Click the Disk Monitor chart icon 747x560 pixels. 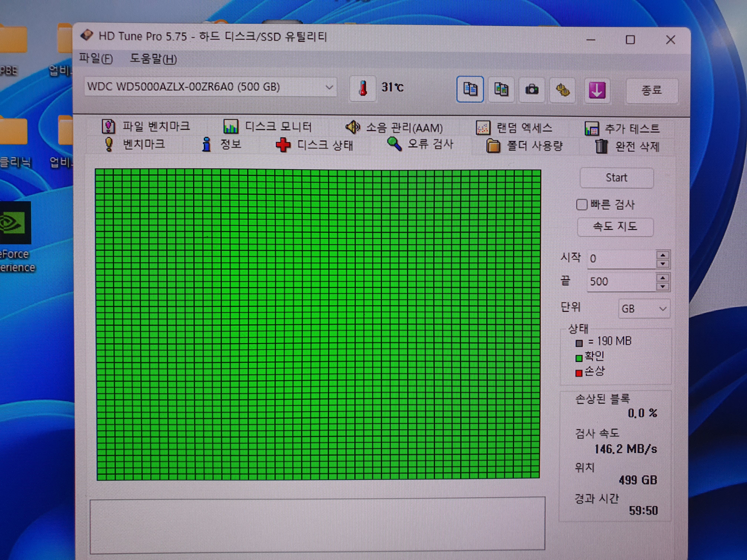coord(231,127)
